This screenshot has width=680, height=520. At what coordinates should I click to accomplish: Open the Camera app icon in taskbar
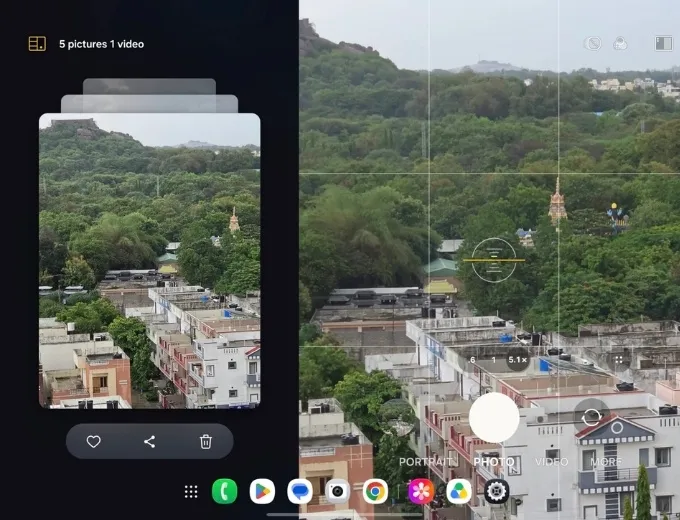click(337, 491)
